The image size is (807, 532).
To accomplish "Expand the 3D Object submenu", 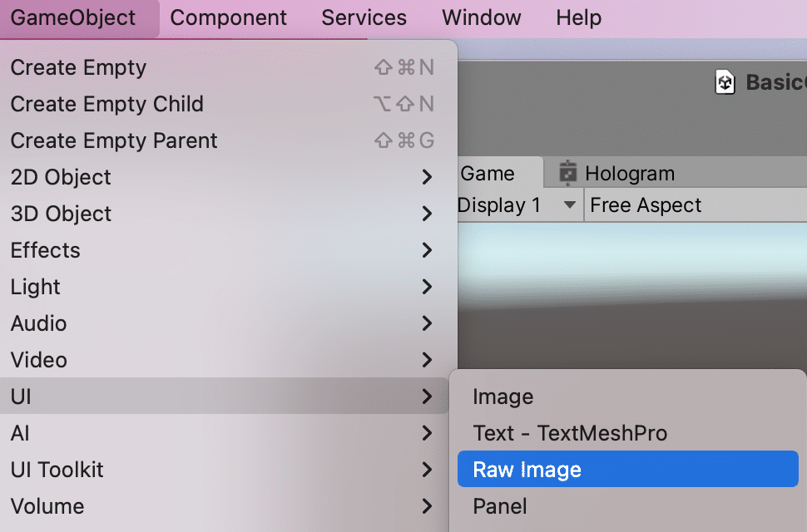I will pos(427,214).
